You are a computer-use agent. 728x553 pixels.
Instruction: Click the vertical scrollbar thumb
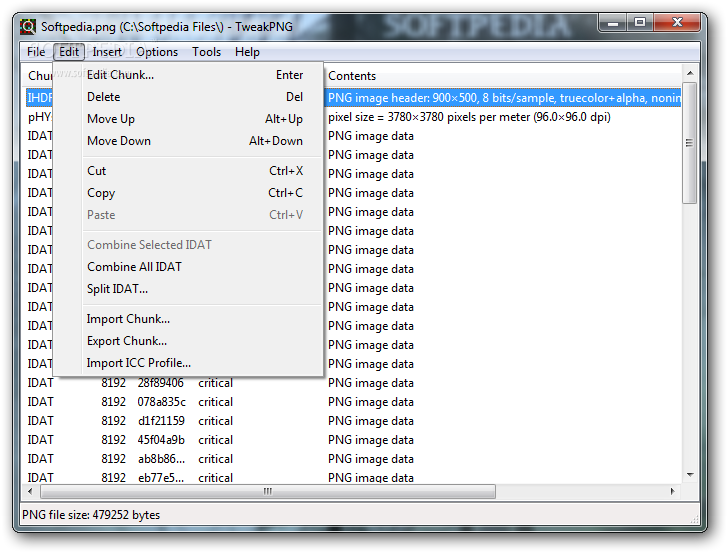[x=690, y=143]
